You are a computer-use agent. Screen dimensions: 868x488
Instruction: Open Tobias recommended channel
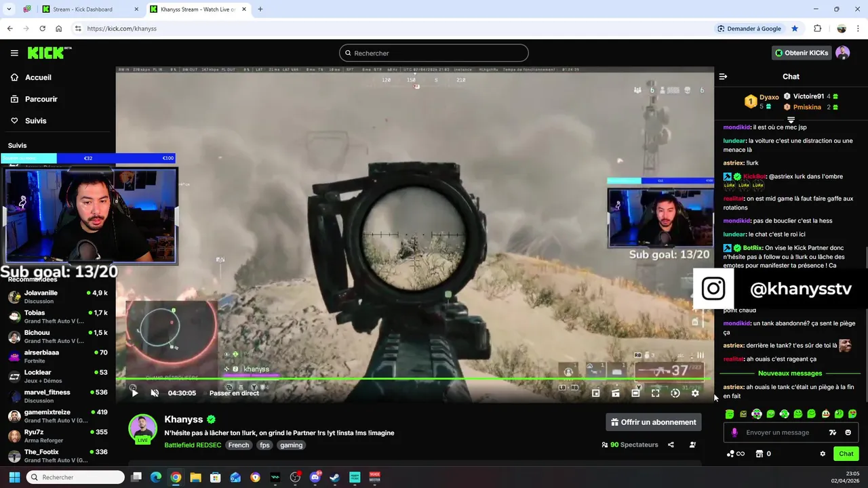(x=58, y=317)
